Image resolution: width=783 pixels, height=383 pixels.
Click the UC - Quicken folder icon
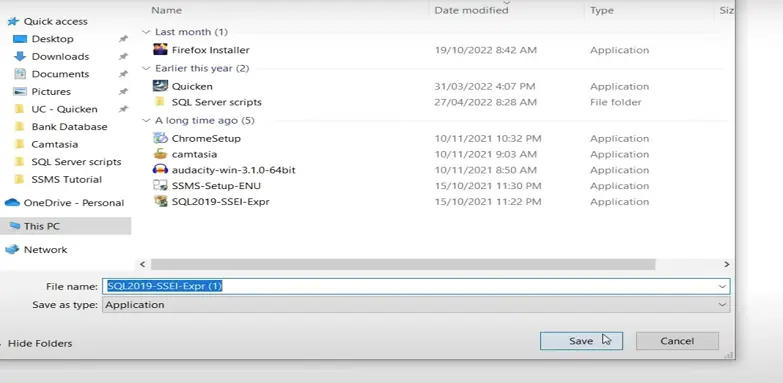coord(19,109)
